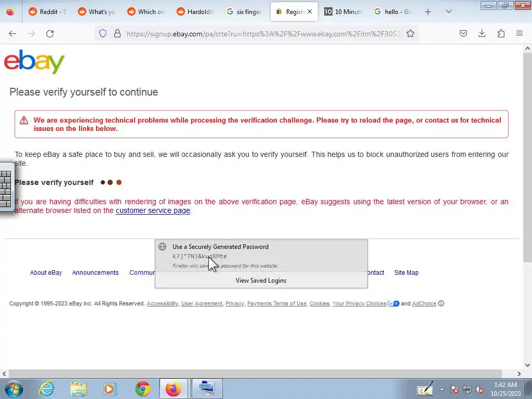Click the privacy choices check-x icon
The height and width of the screenshot is (399, 532).
point(394,303)
